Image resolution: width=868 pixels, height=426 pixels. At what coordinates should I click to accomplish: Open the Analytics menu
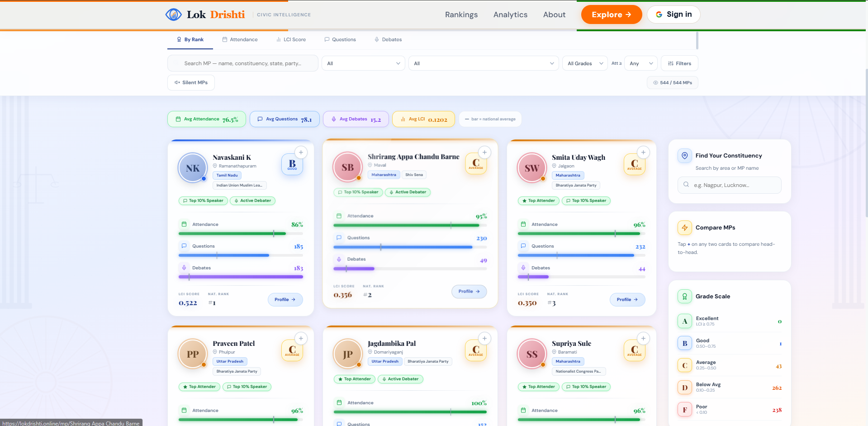click(510, 14)
